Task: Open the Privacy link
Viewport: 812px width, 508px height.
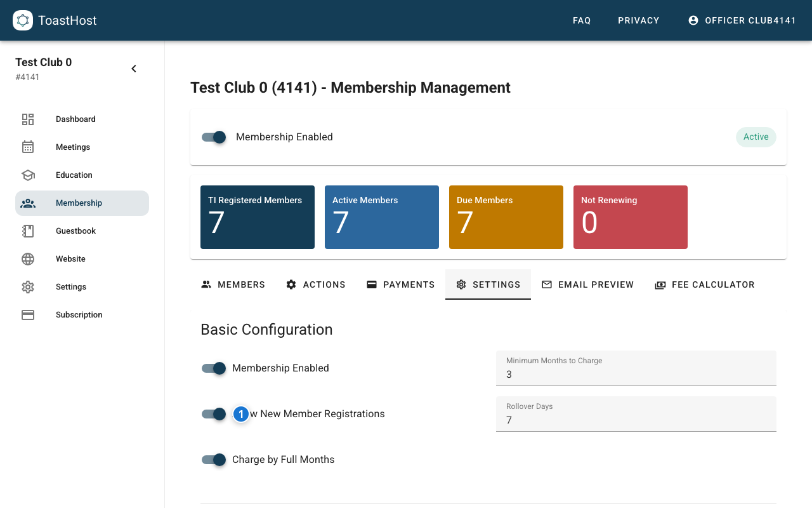Action: 638,20
